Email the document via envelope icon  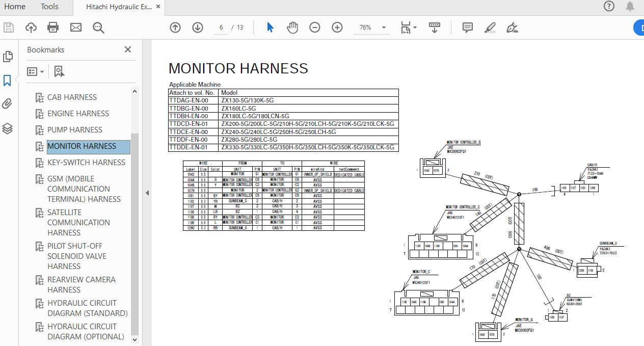(x=76, y=28)
